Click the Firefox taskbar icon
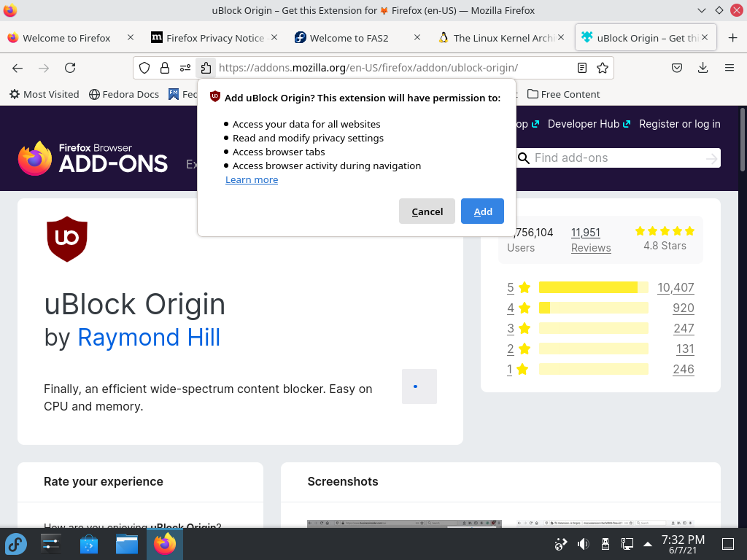This screenshot has height=560, width=747. point(165,544)
